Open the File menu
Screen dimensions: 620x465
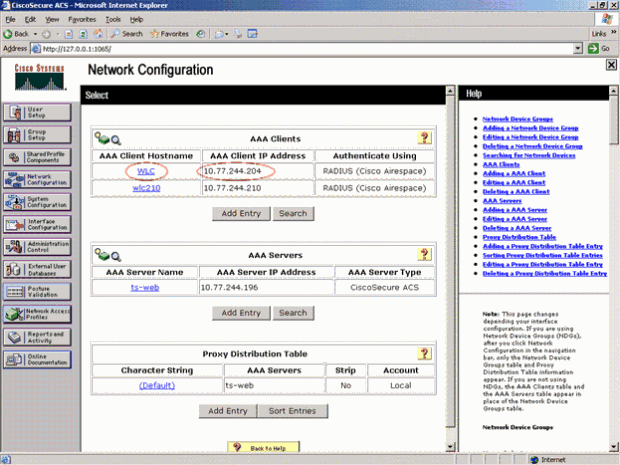10,19
